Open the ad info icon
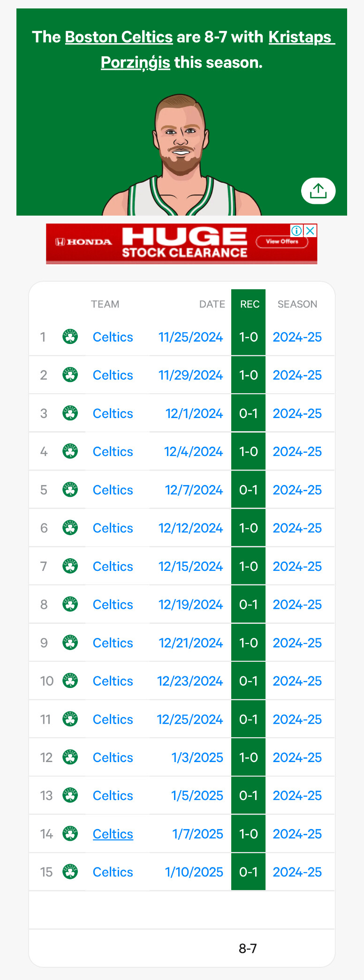This screenshot has width=364, height=980. point(296,231)
